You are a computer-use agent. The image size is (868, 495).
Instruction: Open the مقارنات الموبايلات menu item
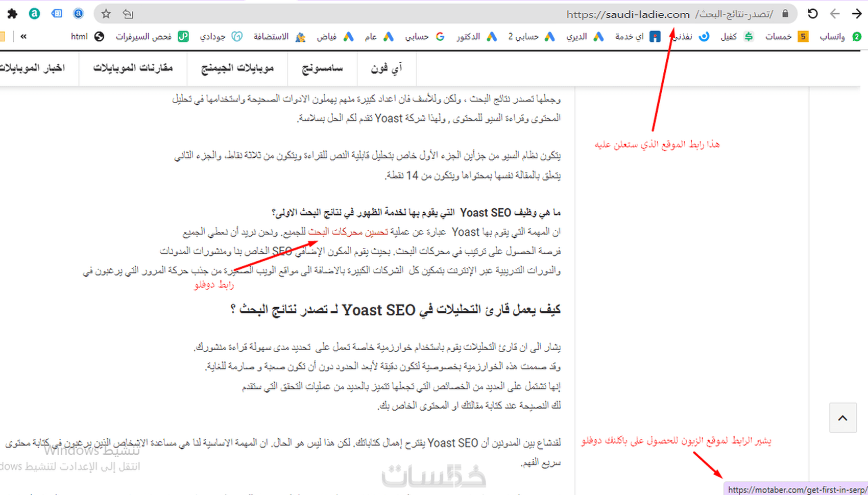tap(133, 68)
